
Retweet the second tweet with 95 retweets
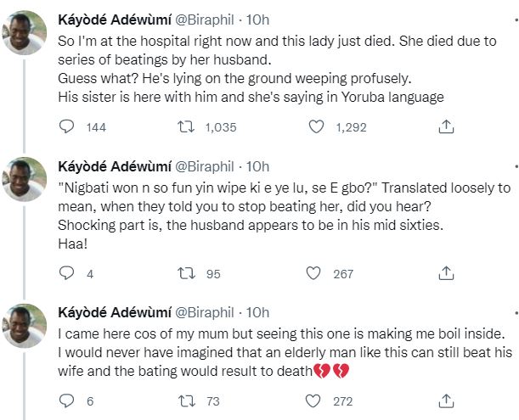click(x=185, y=273)
